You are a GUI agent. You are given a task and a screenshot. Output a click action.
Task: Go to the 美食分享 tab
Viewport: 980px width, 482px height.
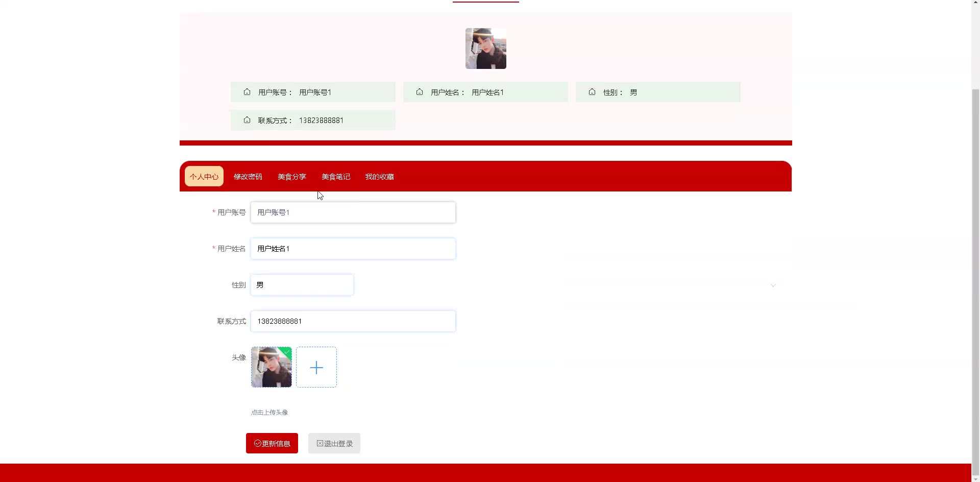pyautogui.click(x=292, y=176)
